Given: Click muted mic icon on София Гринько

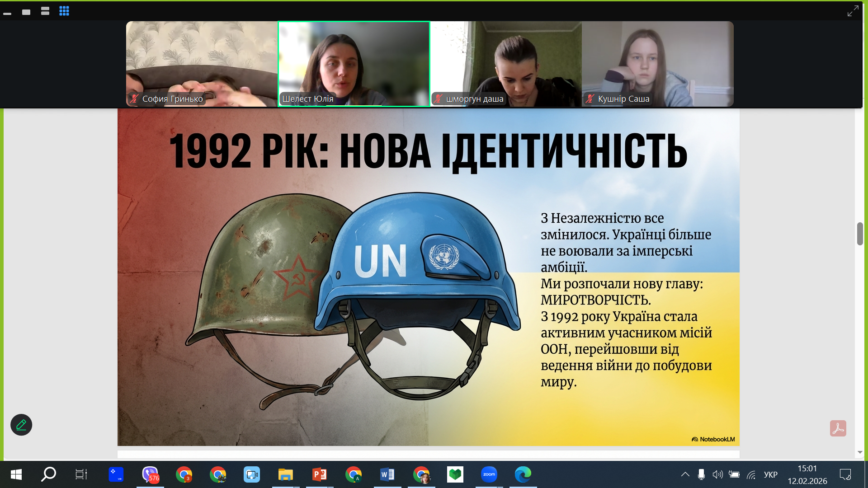Looking at the screenshot, I should pos(134,99).
